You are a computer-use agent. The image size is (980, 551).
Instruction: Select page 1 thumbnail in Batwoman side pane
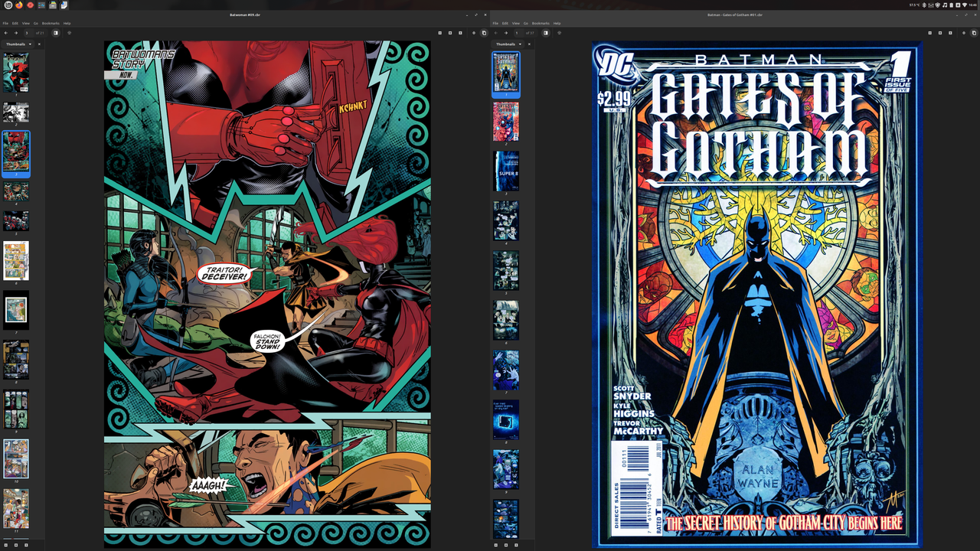pyautogui.click(x=16, y=73)
